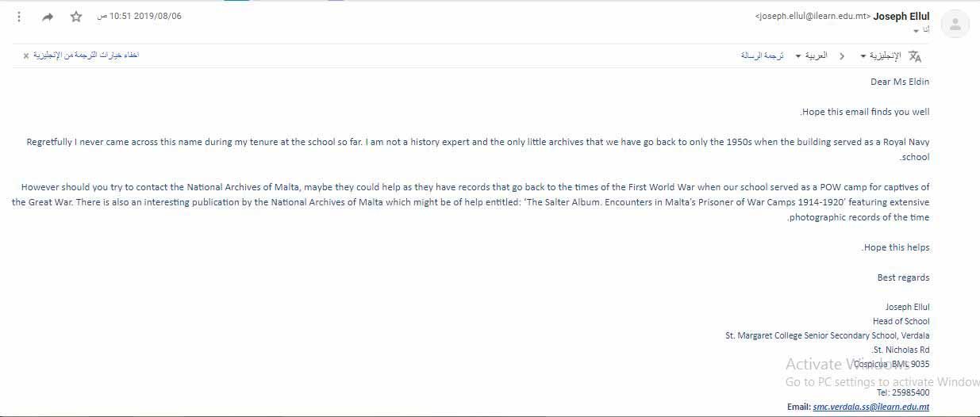The height and width of the screenshot is (417, 980).
Task: Click the ترجمة الرسالة translate message link
Action: (763, 56)
